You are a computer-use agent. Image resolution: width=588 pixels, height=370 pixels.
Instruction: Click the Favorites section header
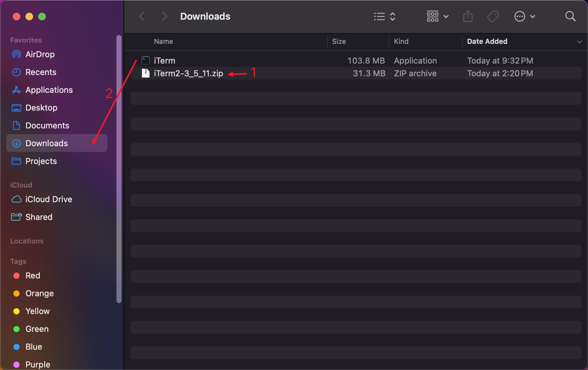tap(26, 40)
